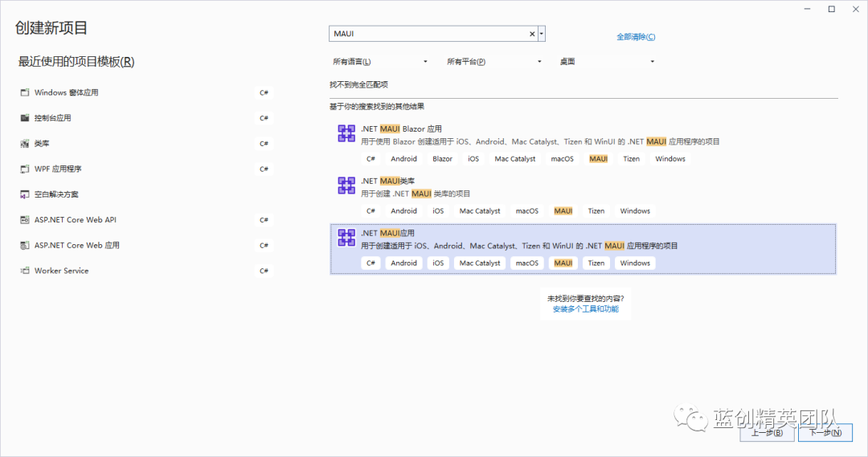
Task: Click the Android tag under .NET MAUI类库
Action: (x=403, y=210)
